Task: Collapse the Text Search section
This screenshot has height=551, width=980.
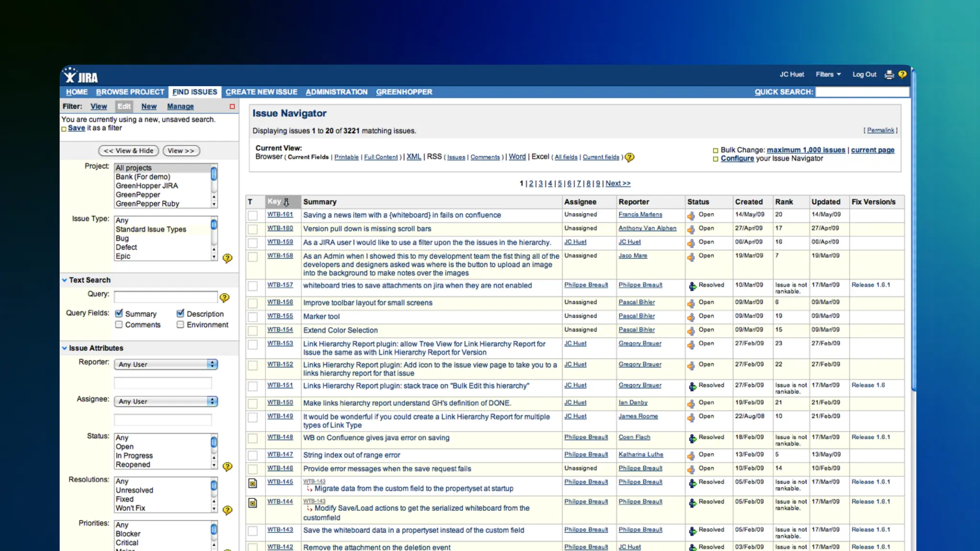Action: tap(65, 280)
